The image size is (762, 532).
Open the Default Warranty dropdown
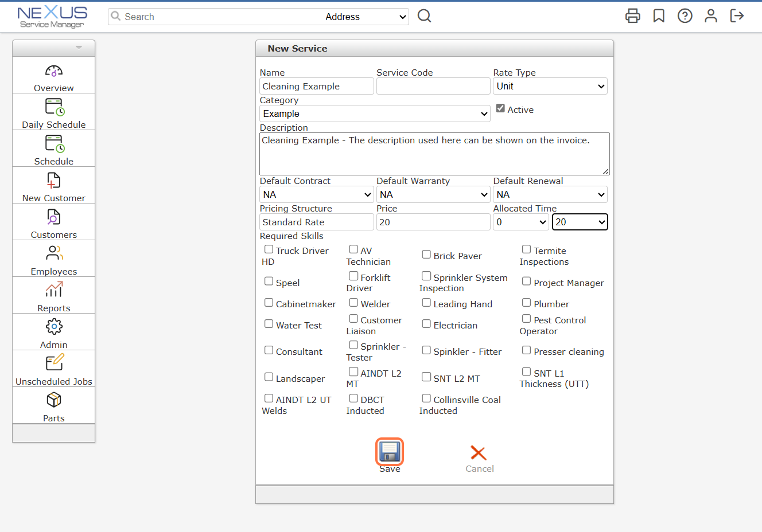(433, 194)
